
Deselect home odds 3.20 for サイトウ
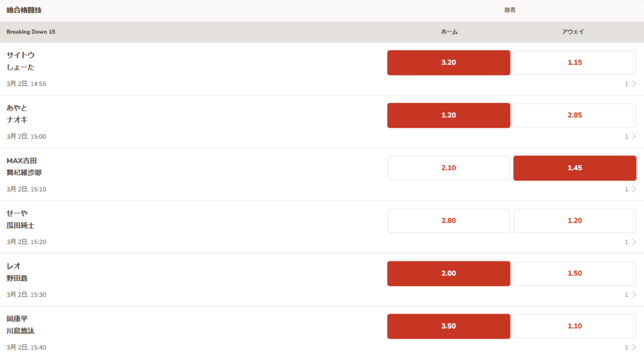click(448, 63)
